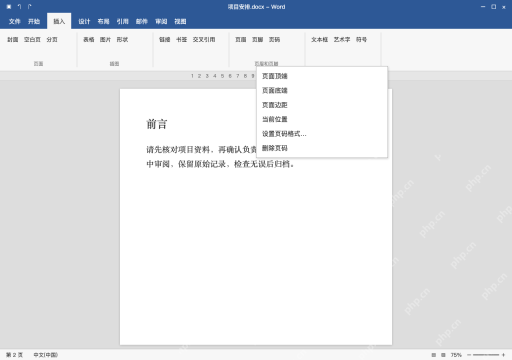512x360 pixels.
Task: Choose 页面顶端 from the menu
Action: [x=322, y=76]
